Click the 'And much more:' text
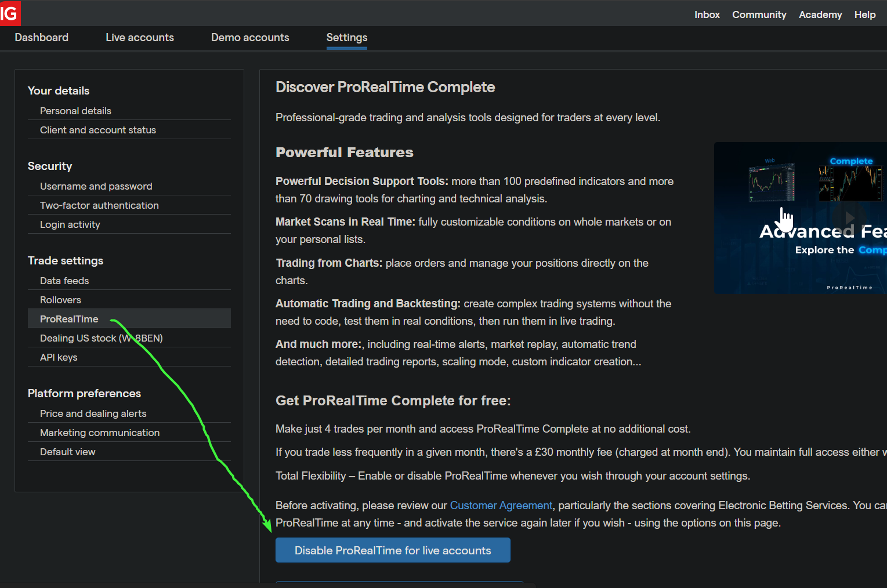The height and width of the screenshot is (588, 887). click(319, 344)
